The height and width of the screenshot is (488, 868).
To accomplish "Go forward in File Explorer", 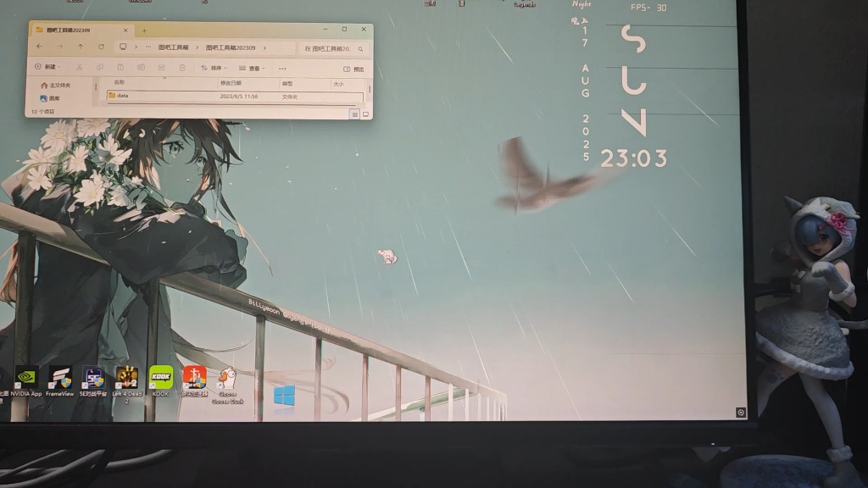I will pos(60,47).
